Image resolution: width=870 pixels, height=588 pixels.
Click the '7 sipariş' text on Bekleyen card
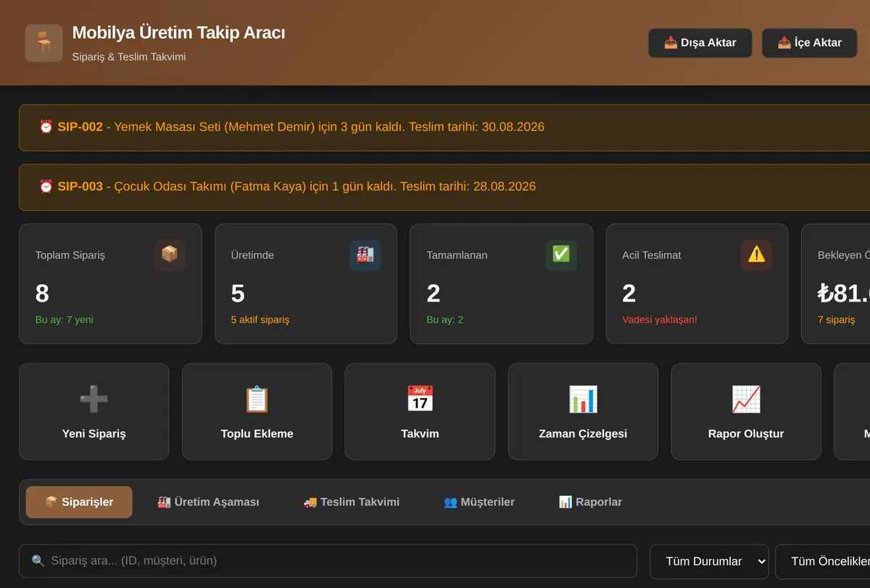pyautogui.click(x=836, y=319)
